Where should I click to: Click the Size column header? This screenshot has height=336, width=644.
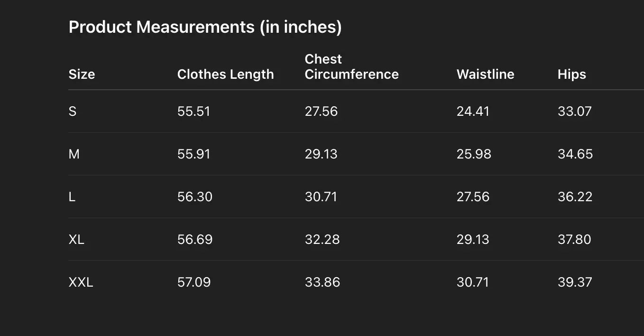[82, 74]
